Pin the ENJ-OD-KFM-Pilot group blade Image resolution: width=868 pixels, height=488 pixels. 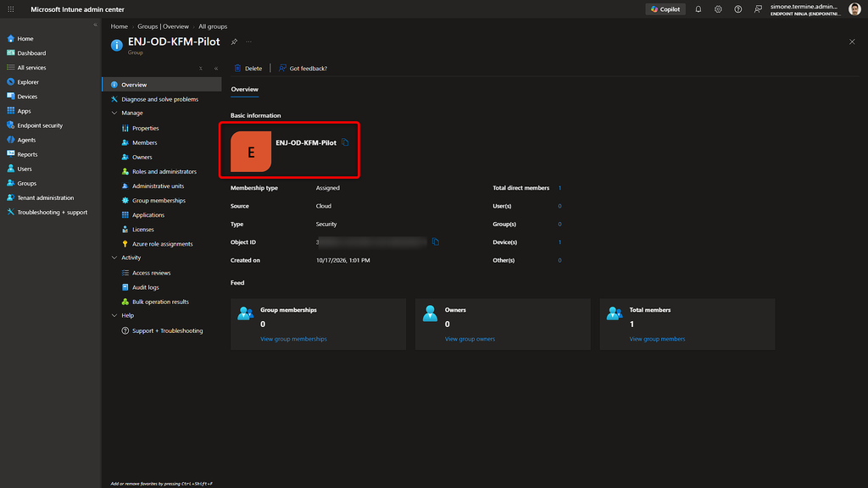click(234, 42)
